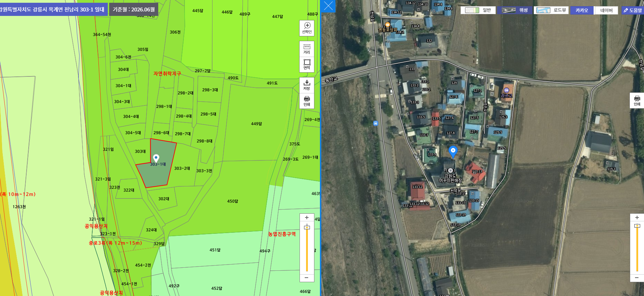The width and height of the screenshot is (644, 296).
Task: Close the satellite map panel with the X
Action: point(328,6)
